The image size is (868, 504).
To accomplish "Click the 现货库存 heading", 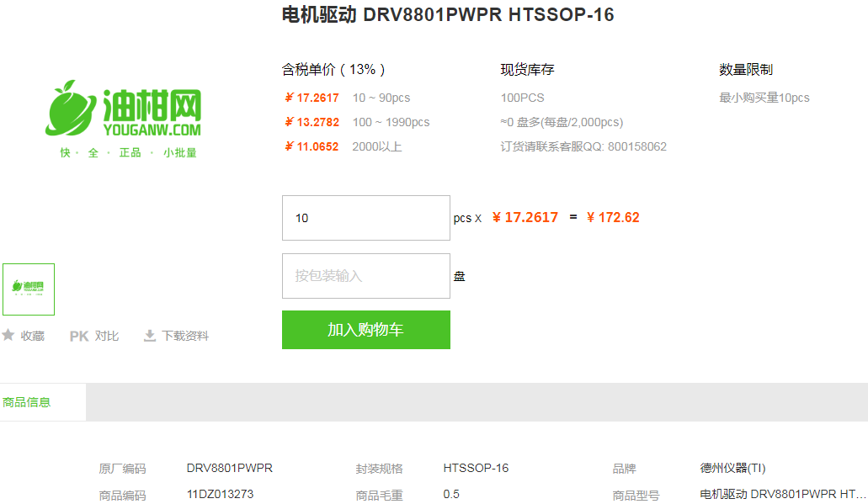I will point(528,70).
